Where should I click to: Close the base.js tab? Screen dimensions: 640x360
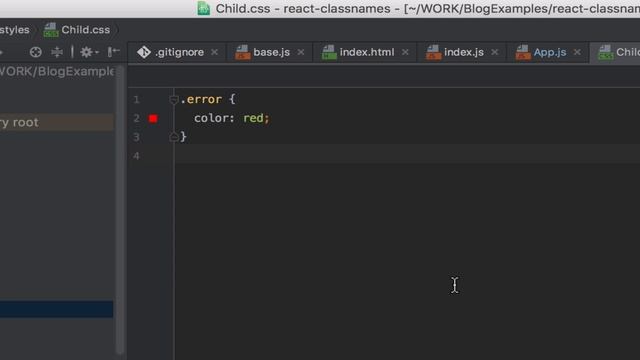pos(301,52)
